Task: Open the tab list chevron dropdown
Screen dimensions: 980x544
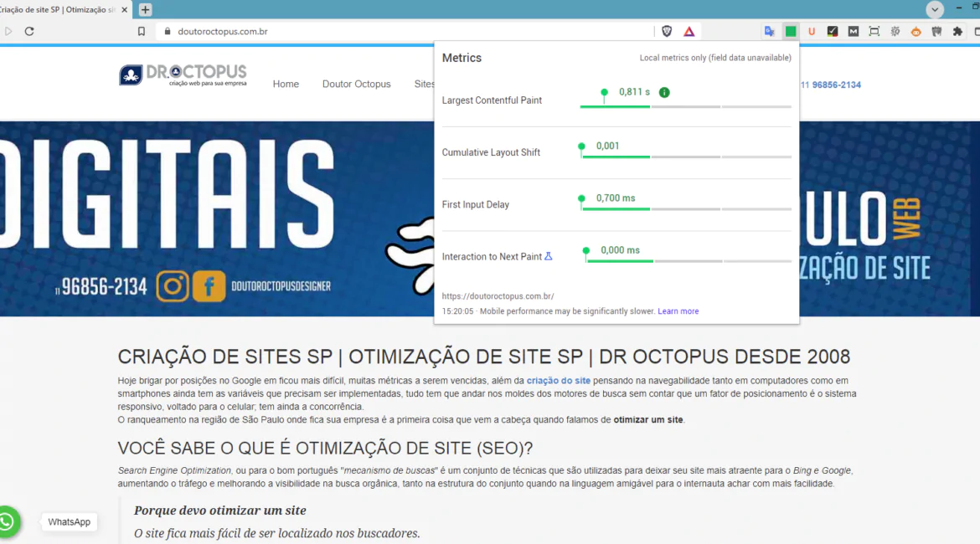Action: (933, 9)
